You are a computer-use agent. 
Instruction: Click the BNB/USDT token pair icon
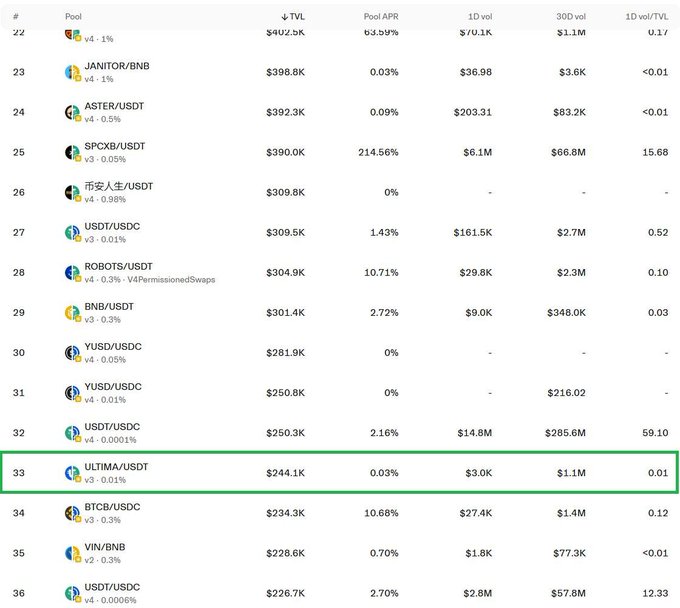[73, 313]
